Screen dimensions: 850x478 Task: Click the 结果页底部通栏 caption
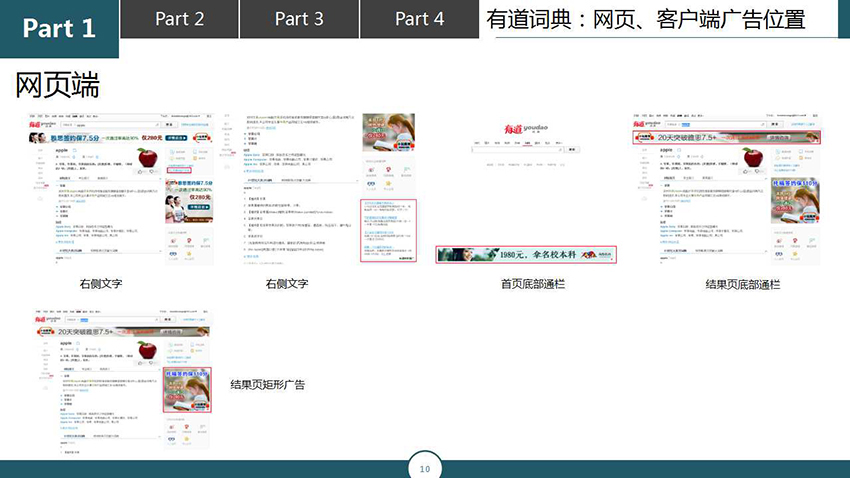coord(742,285)
